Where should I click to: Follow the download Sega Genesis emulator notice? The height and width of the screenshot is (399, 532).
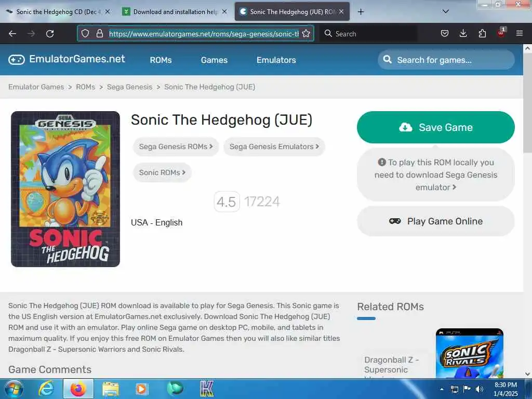point(436,175)
